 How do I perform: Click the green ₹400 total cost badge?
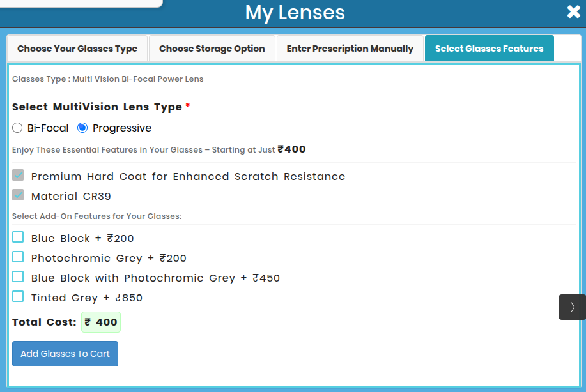coord(100,322)
